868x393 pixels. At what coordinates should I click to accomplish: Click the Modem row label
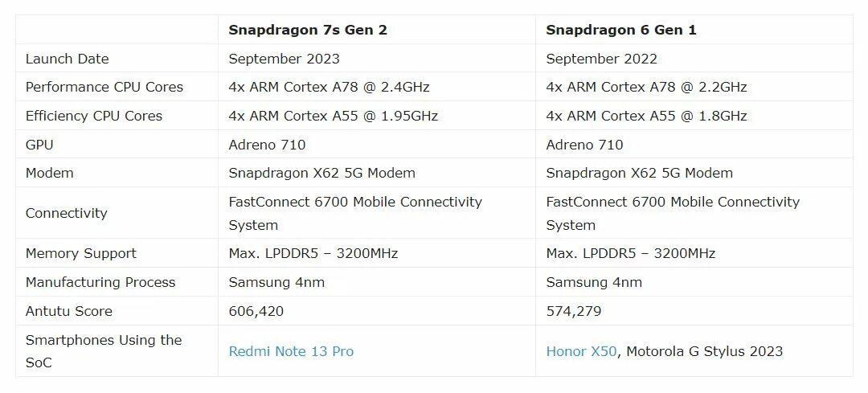pyautogui.click(x=49, y=173)
